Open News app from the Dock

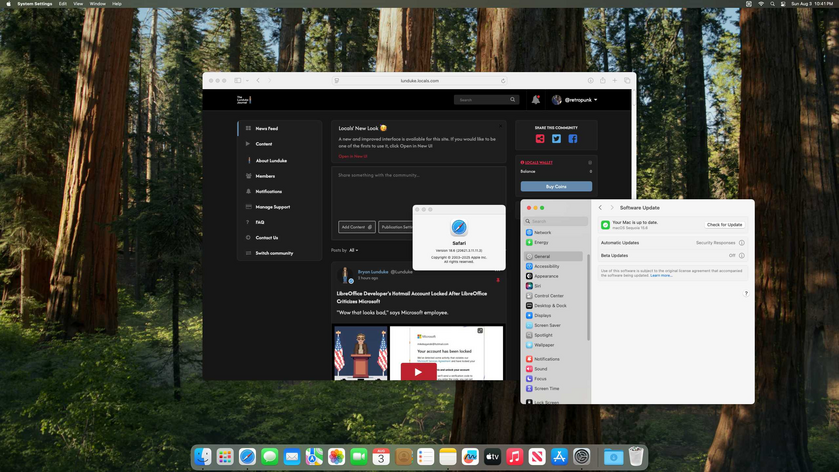(x=537, y=456)
